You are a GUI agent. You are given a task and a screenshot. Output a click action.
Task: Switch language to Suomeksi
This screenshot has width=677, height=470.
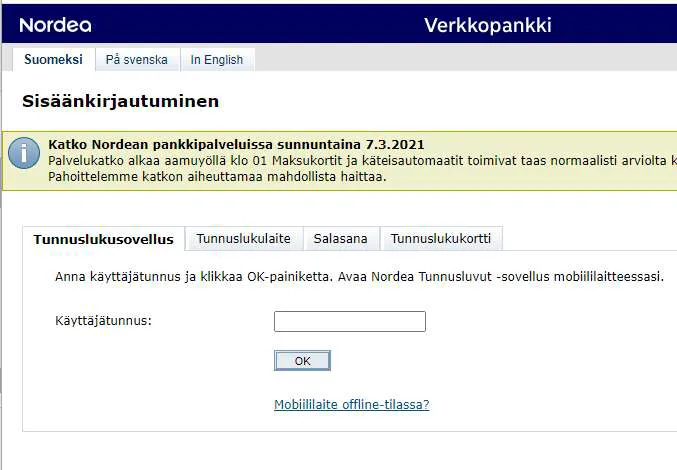click(54, 60)
